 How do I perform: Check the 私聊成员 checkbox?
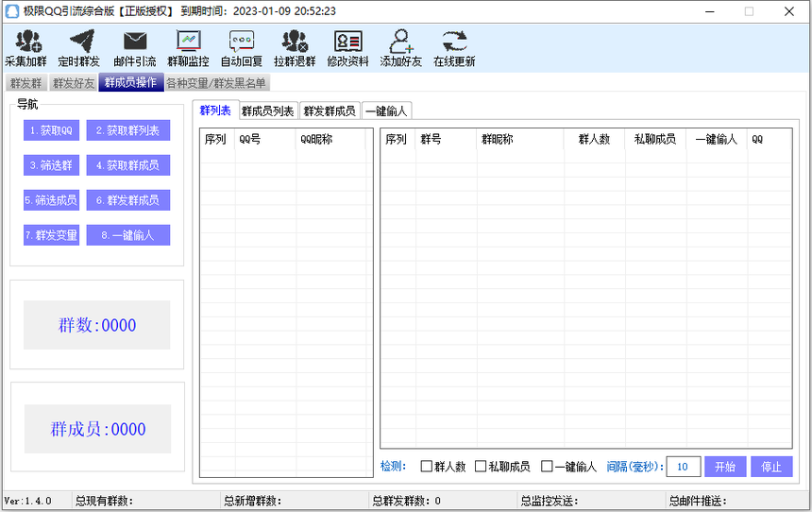(481, 467)
